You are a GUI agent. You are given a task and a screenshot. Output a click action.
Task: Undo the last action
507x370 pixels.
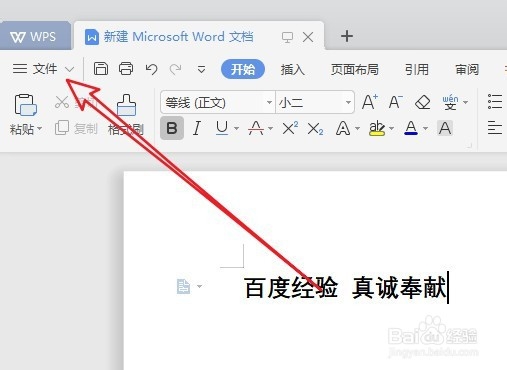click(x=152, y=69)
